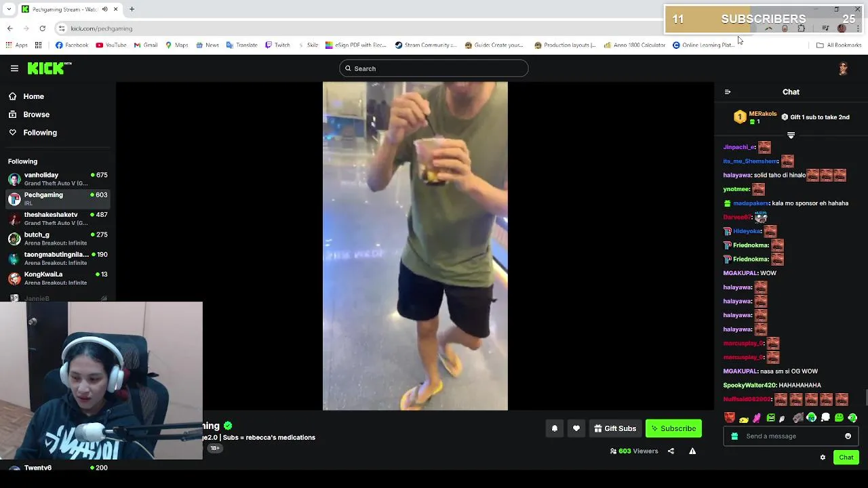868x488 pixels.
Task: Click the webcam overlay thumbnail
Action: pyautogui.click(x=101, y=381)
